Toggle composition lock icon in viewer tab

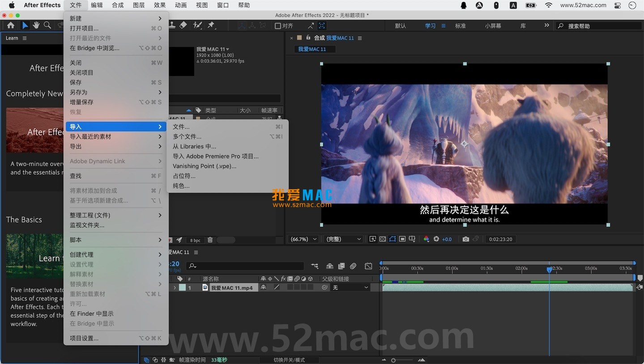[x=309, y=38]
